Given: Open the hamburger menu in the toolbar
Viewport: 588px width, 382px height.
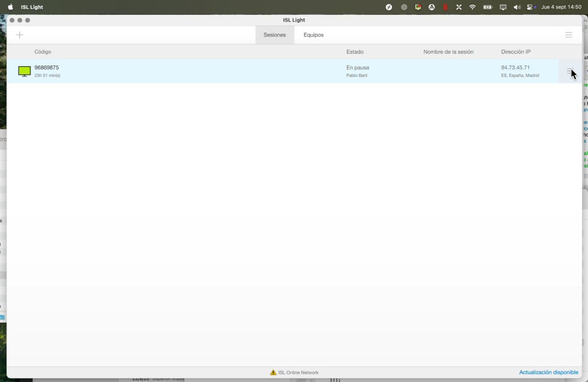Looking at the screenshot, I should [x=568, y=35].
